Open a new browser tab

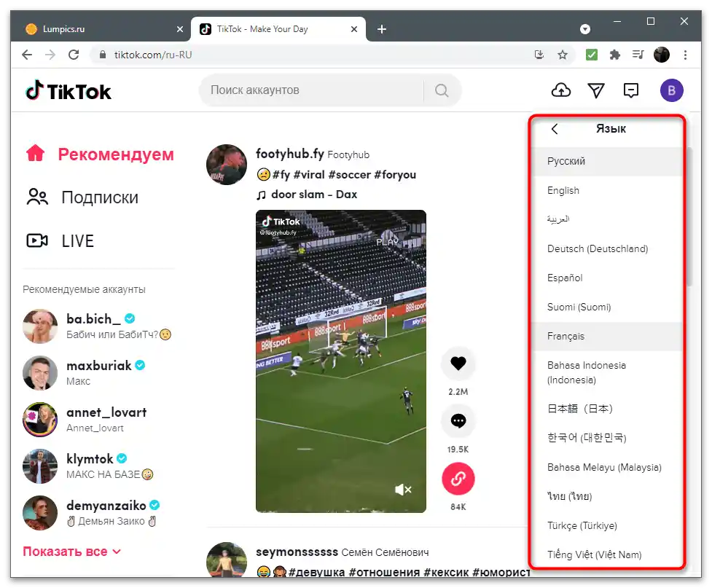tap(382, 29)
